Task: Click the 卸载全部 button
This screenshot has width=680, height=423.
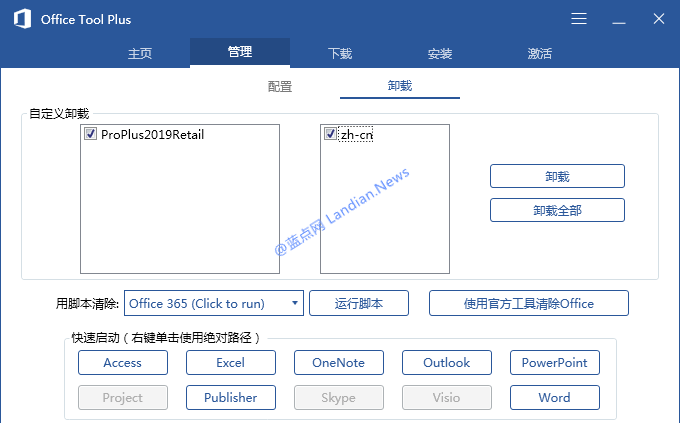Action: pos(557,210)
